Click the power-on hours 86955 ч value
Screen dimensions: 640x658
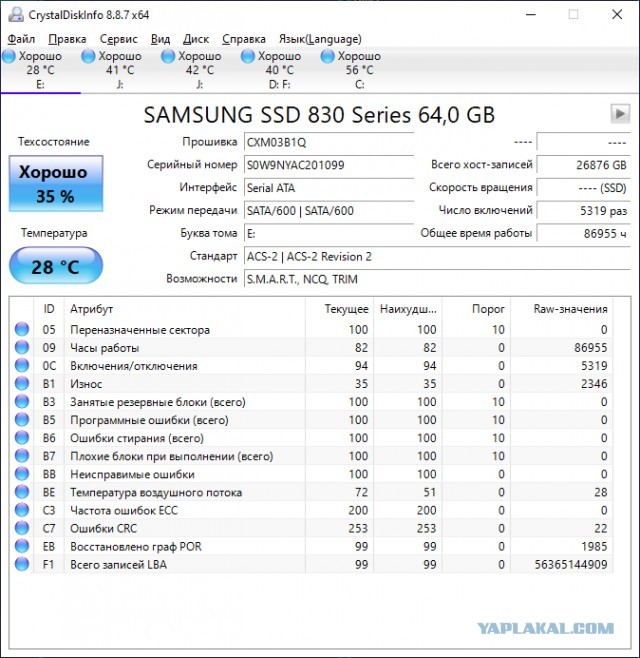pos(583,233)
